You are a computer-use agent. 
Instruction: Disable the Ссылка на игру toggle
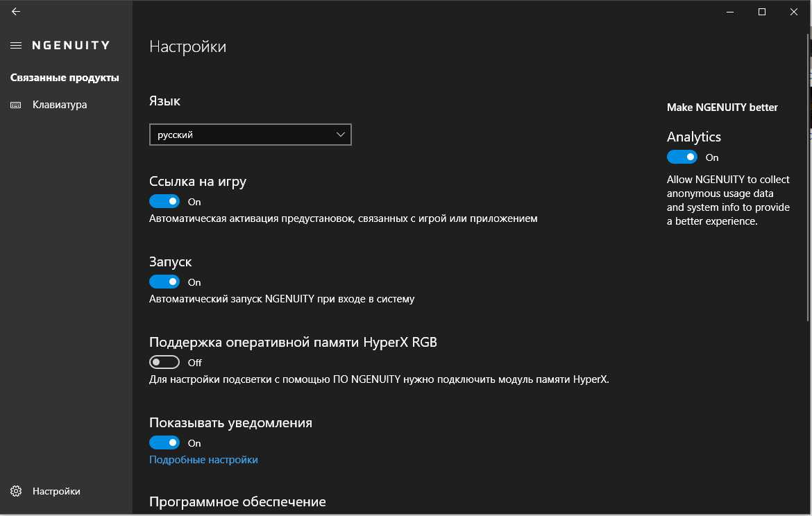click(164, 202)
